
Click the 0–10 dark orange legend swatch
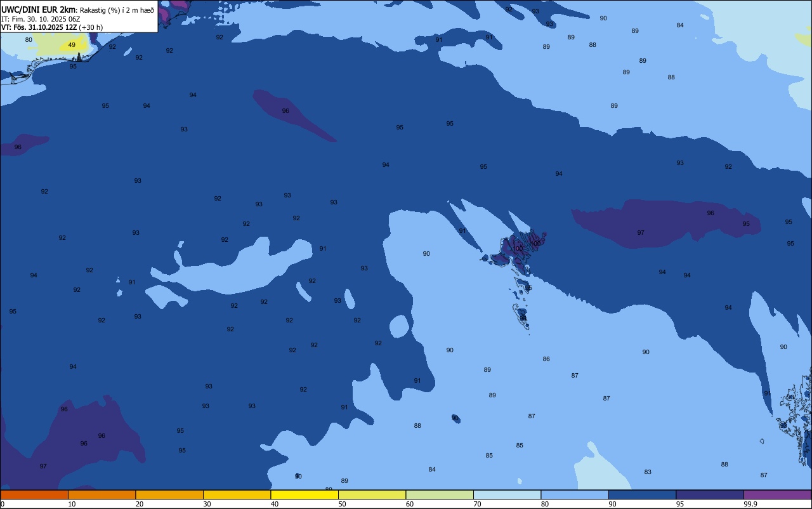coord(34,494)
